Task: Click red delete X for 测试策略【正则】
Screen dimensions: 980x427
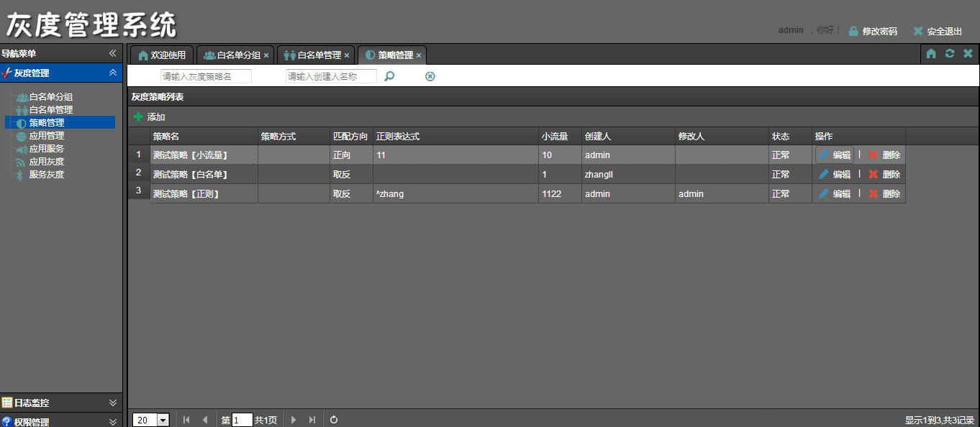Action: click(874, 193)
